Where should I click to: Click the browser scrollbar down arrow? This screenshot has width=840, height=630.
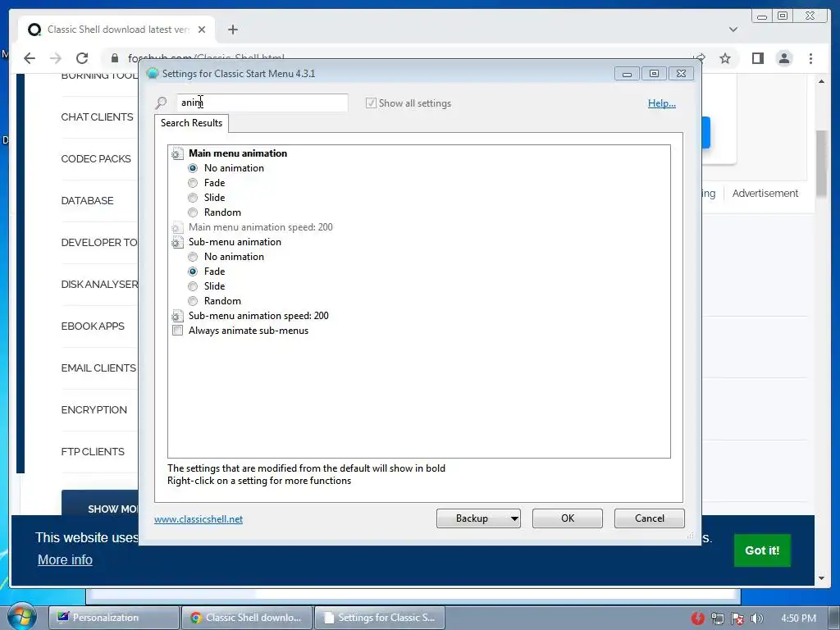point(822,578)
